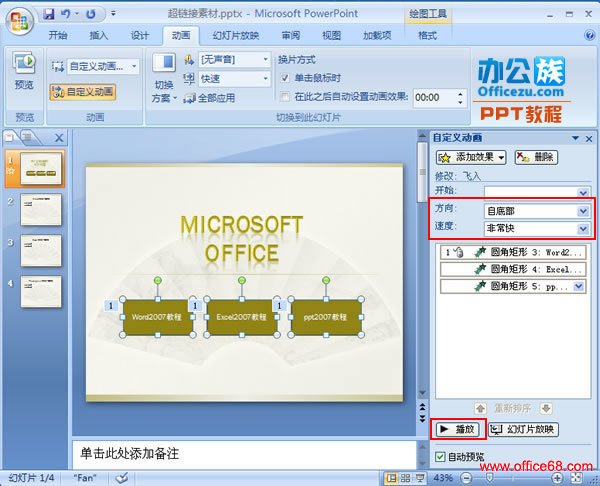Switch to the 插入 ribbon tab
Image resolution: width=600 pixels, height=486 pixels.
click(x=99, y=36)
